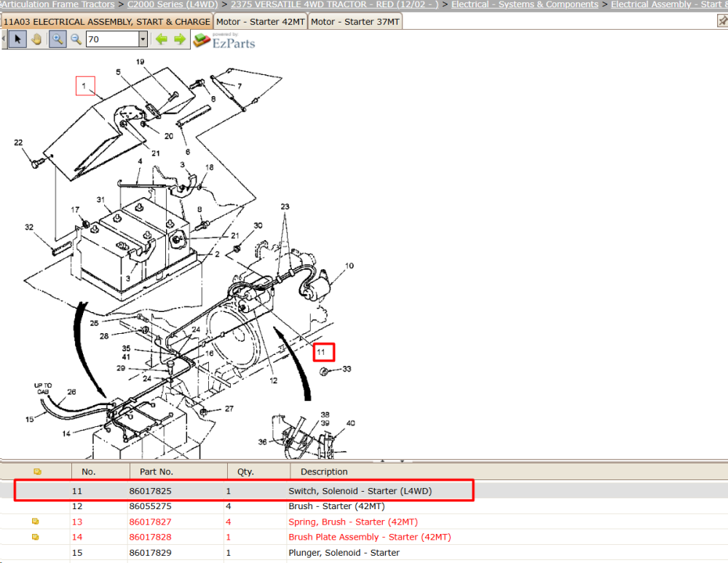Screen dimensions: 728x563
Task: Click callout number 7 in diagram
Action: click(240, 87)
